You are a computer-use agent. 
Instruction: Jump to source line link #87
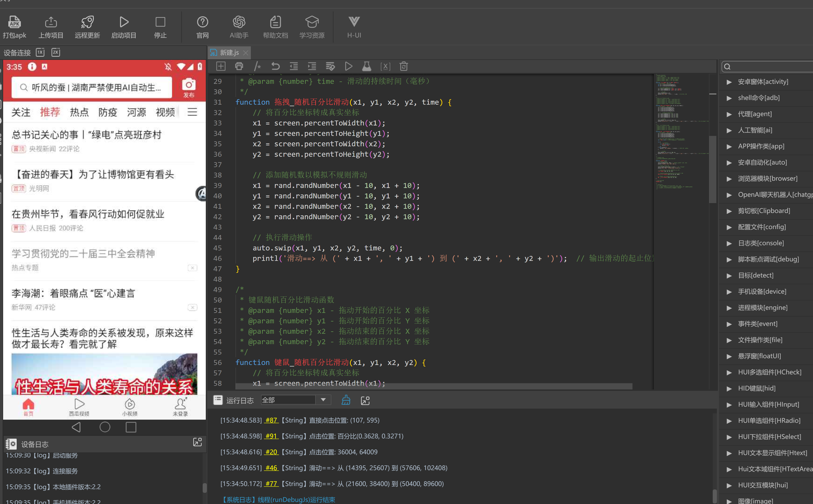[x=271, y=420]
